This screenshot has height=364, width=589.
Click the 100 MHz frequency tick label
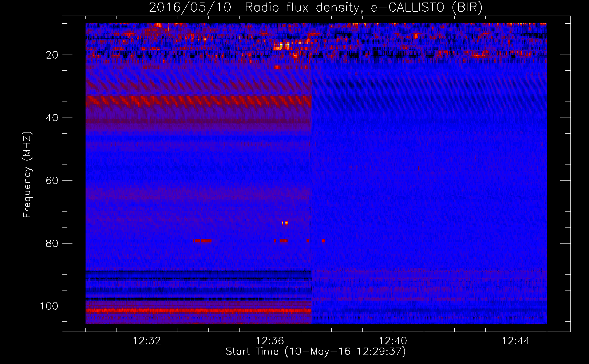[49, 306]
